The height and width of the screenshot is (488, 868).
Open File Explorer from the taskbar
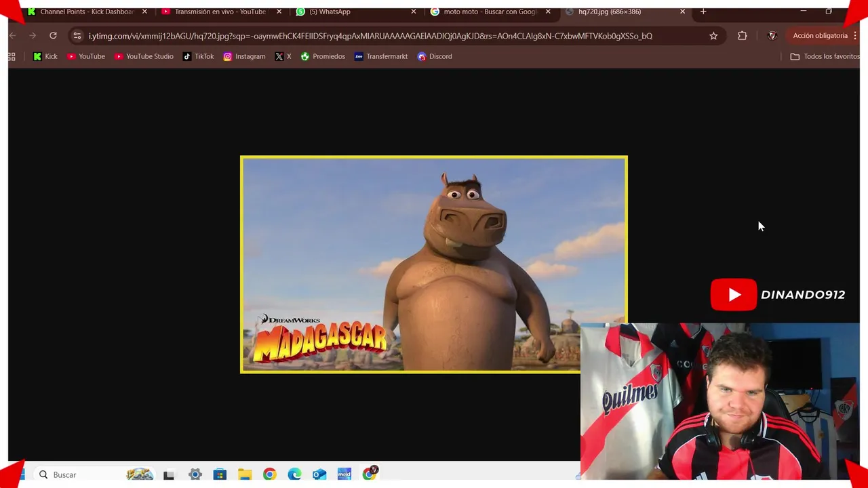pyautogui.click(x=245, y=474)
